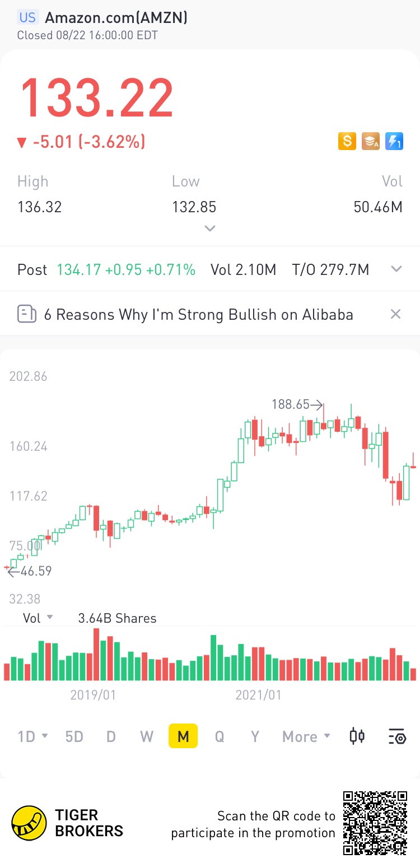Image resolution: width=420 pixels, height=868 pixels.
Task: Open the candlestick chart style icon
Action: [x=357, y=736]
